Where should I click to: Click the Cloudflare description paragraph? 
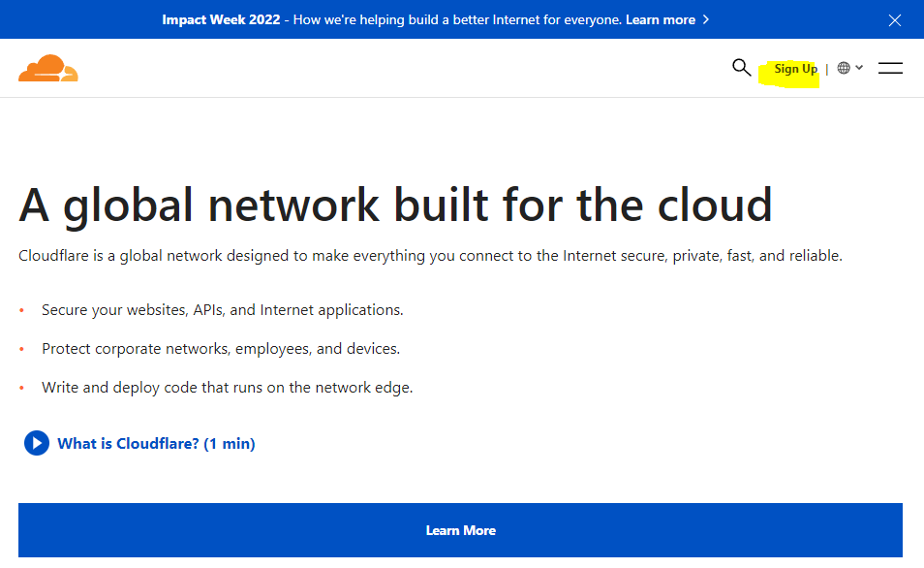[x=430, y=256]
